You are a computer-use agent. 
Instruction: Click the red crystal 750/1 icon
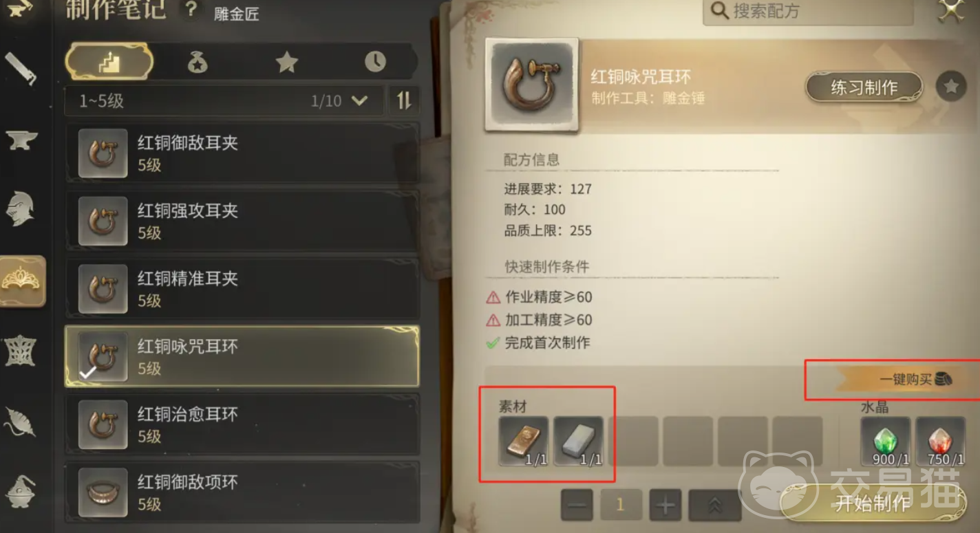pos(940,442)
